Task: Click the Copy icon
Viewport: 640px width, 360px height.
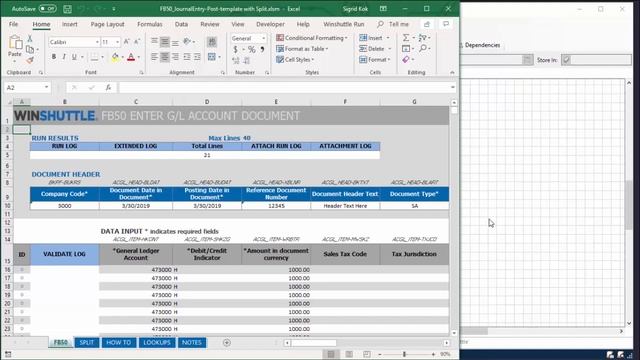Action: point(30,49)
